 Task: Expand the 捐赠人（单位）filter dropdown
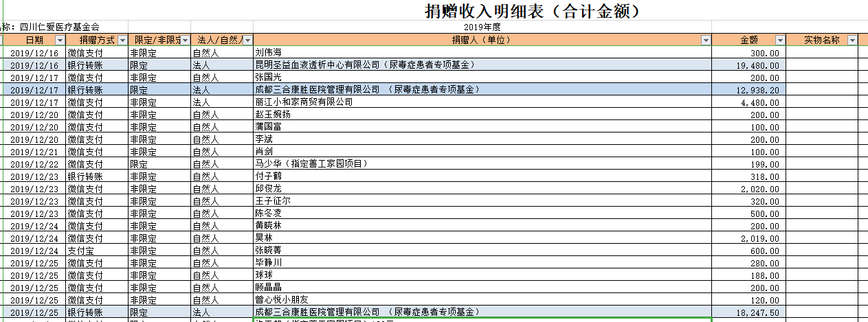(705, 41)
